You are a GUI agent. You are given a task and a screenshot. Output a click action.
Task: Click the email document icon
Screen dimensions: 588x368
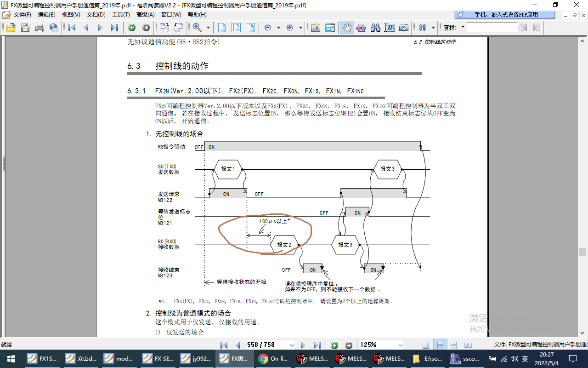point(54,28)
